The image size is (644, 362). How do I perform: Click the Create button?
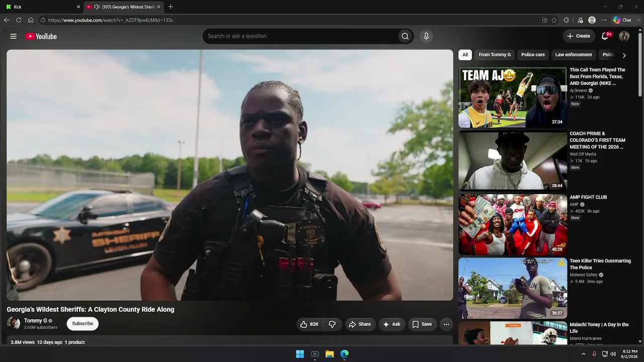579,36
